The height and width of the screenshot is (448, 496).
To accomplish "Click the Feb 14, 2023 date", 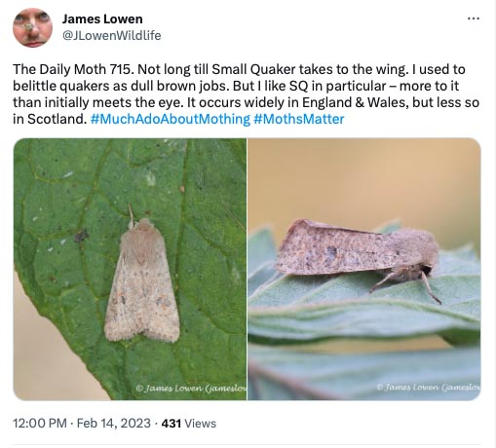I will click(x=114, y=424).
